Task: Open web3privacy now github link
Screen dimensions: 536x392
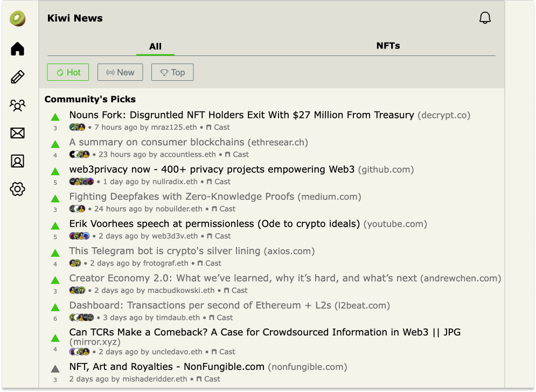Action: tap(212, 170)
